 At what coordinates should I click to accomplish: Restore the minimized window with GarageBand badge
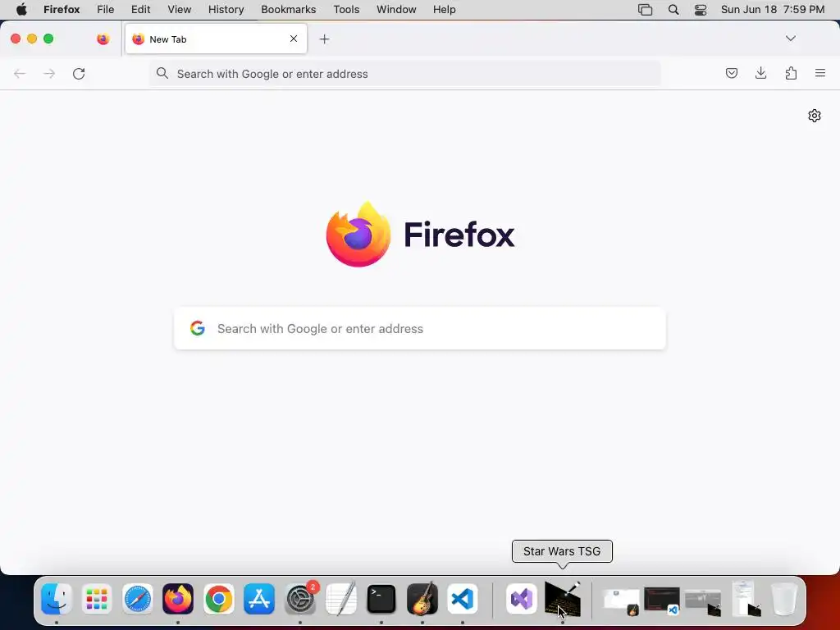pyautogui.click(x=622, y=601)
